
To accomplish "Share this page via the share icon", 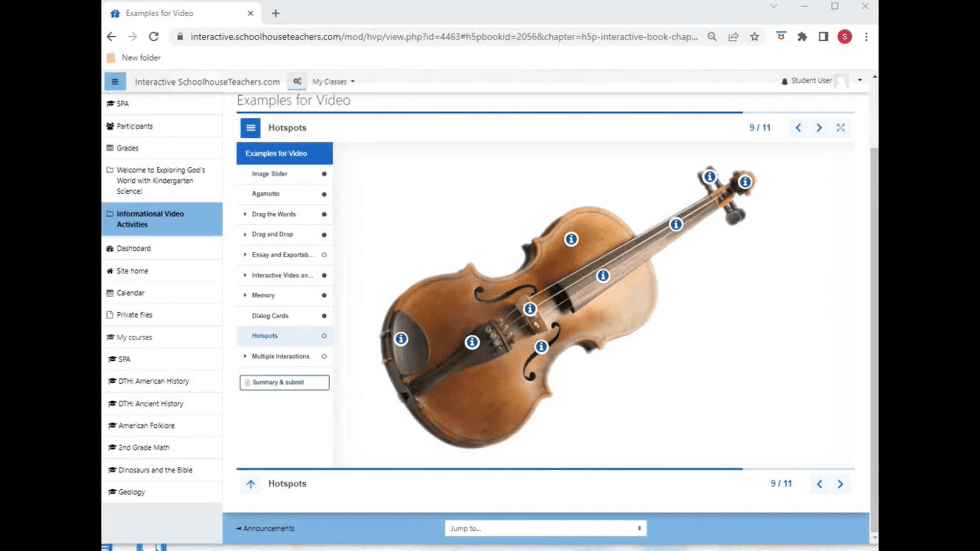I will pos(733,37).
